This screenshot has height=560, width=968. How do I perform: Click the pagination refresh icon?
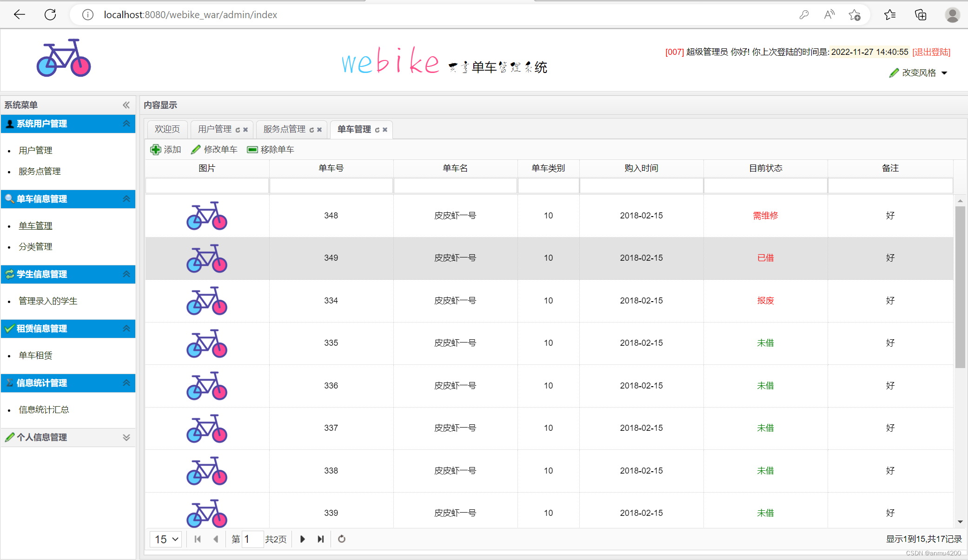[x=342, y=539]
